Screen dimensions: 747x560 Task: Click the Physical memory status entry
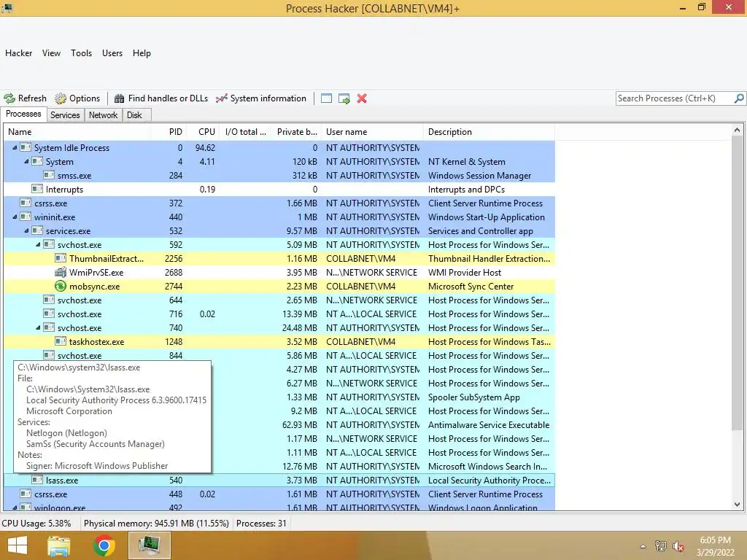click(156, 524)
